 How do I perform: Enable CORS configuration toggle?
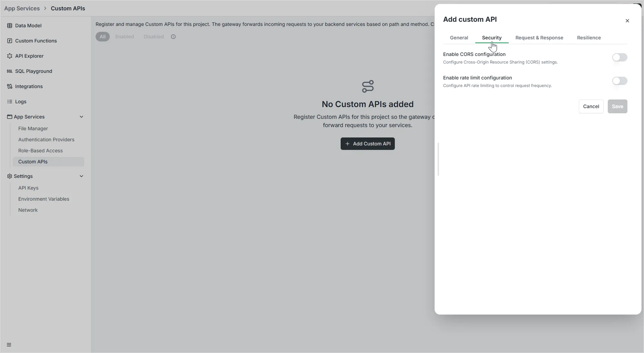(619, 57)
